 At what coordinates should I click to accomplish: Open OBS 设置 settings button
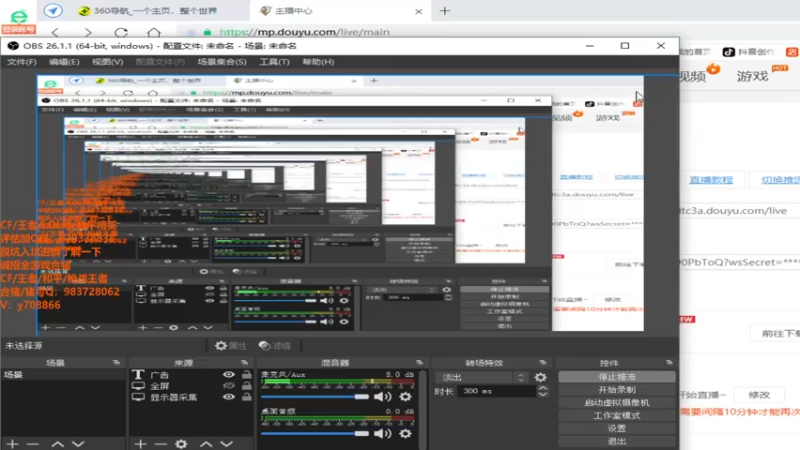pyautogui.click(x=617, y=428)
